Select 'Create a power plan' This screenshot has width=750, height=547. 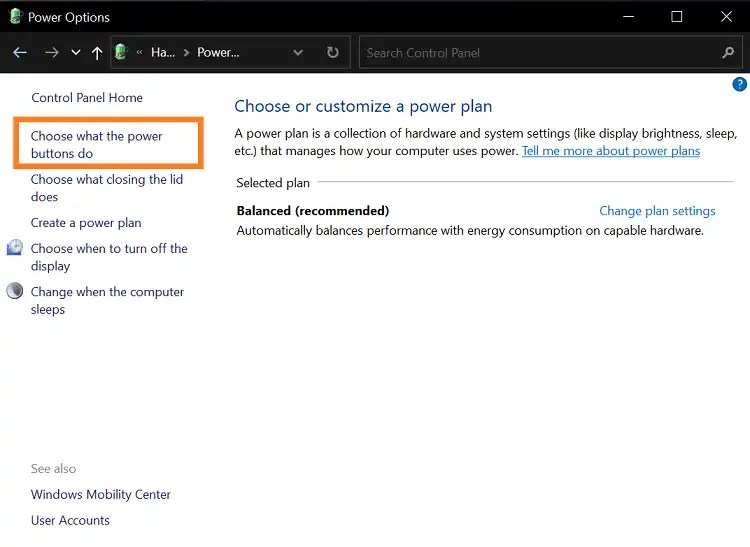point(86,223)
